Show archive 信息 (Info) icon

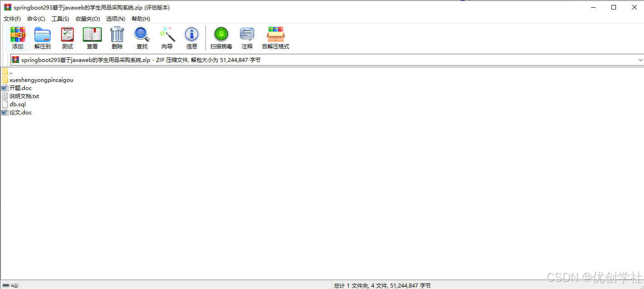point(192,34)
